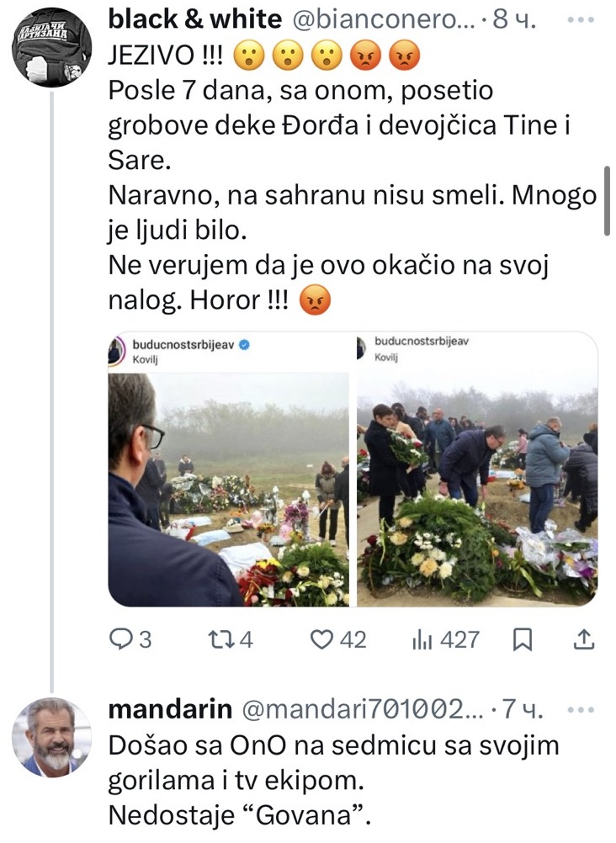Viewport: 616px width, 843px height.
Task: Open the 8 ч. timestamp of tweet
Action: (514, 20)
